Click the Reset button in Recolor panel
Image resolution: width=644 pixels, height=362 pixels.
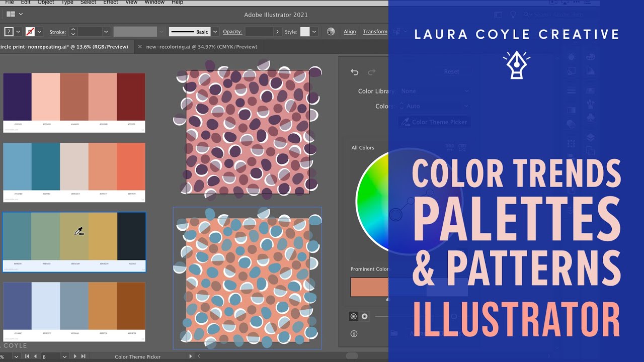click(451, 71)
